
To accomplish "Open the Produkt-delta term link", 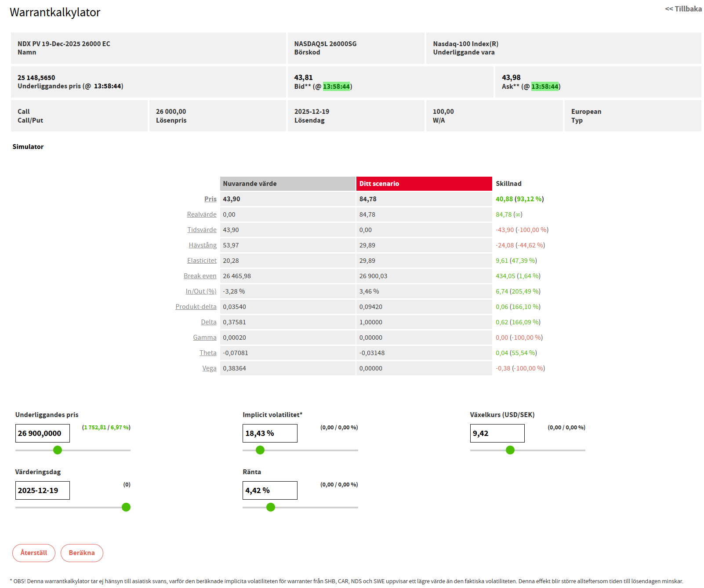I will tap(196, 307).
